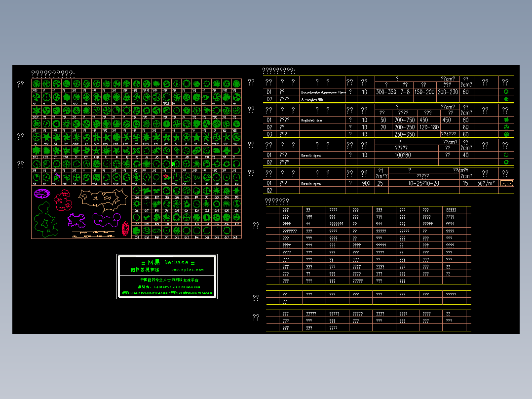Screen dimensions: 532x399
Task: Click the crescent moon-shaped plant symbol
Action: pos(237,150)
